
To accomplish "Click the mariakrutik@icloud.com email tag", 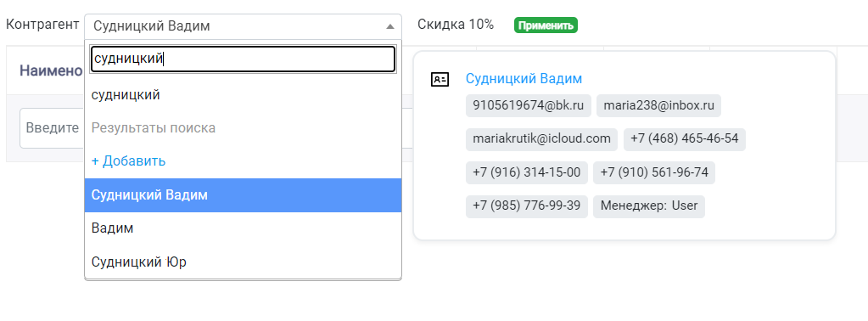I will 542,139.
